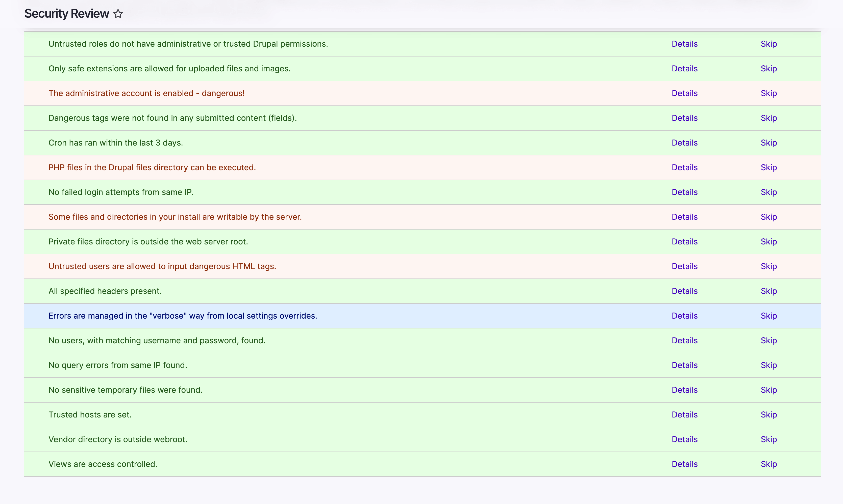View Details for administrative account warning
The height and width of the screenshot is (504, 843).
[x=684, y=93]
